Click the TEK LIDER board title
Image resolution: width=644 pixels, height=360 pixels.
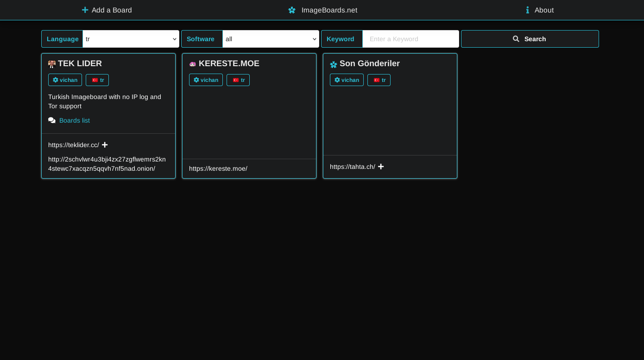coord(80,64)
